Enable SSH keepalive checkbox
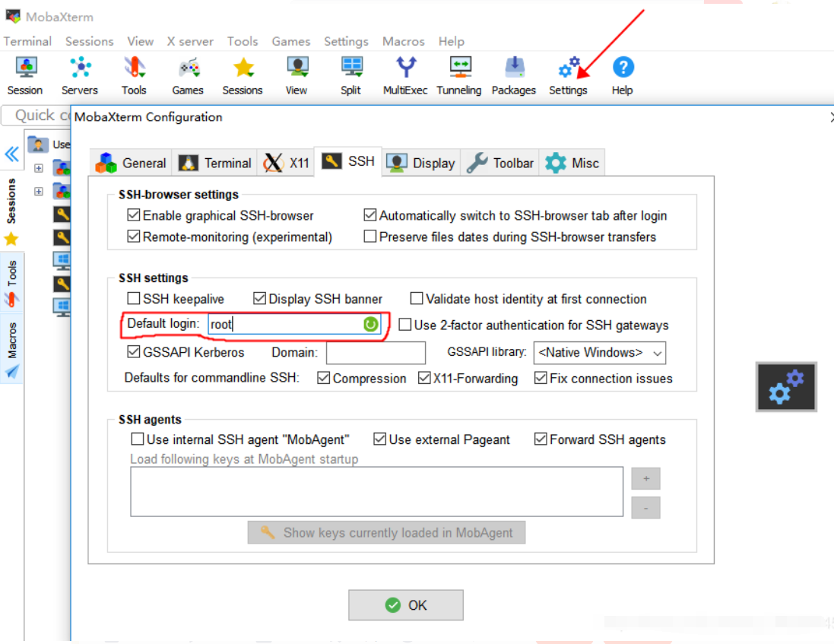The image size is (834, 644). click(x=134, y=298)
